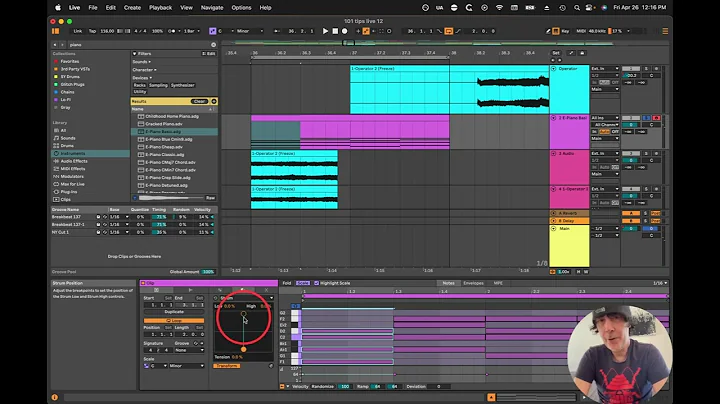Click the Arrangement Record button
The image size is (720, 404).
(345, 31)
